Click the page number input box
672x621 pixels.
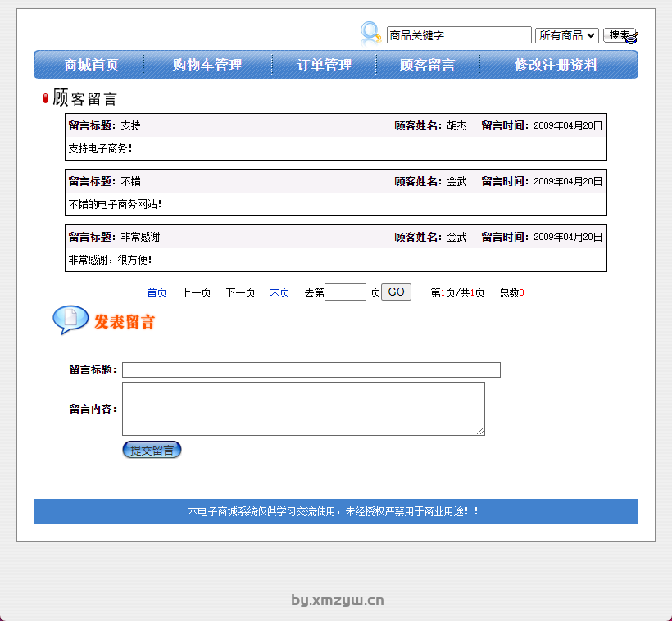[346, 292]
